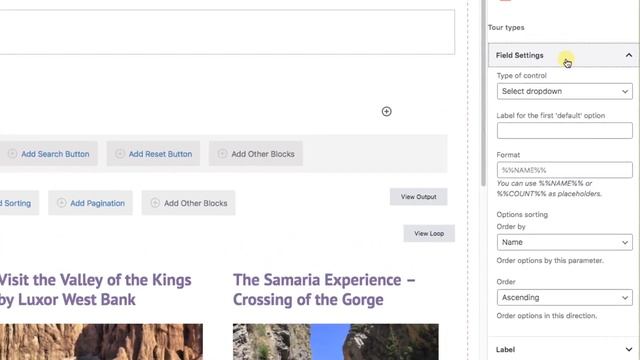This screenshot has height=360, width=640.
Task: Click plus icon in lower Add Other Blocks
Action: click(x=155, y=203)
